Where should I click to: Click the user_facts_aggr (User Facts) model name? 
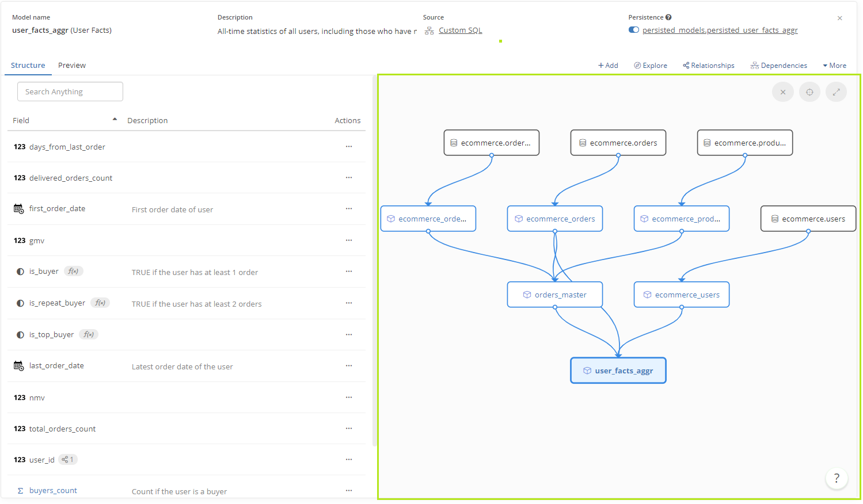[62, 30]
